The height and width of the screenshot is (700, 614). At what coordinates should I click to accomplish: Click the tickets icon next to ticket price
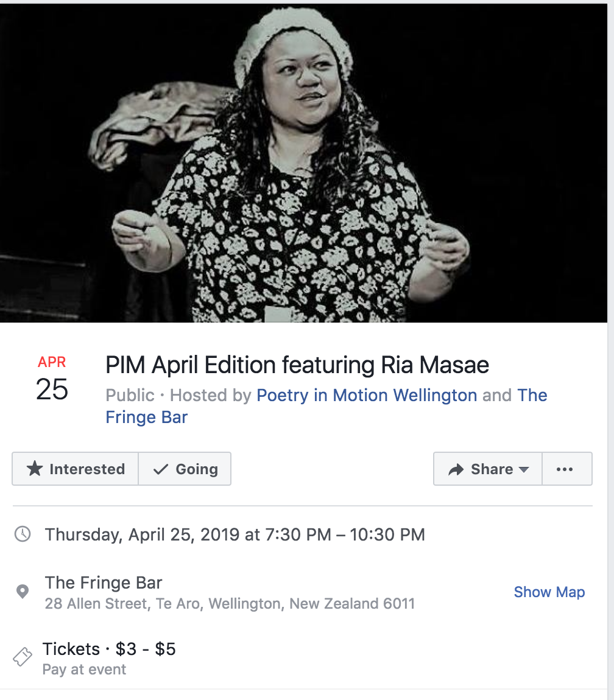coord(23,657)
